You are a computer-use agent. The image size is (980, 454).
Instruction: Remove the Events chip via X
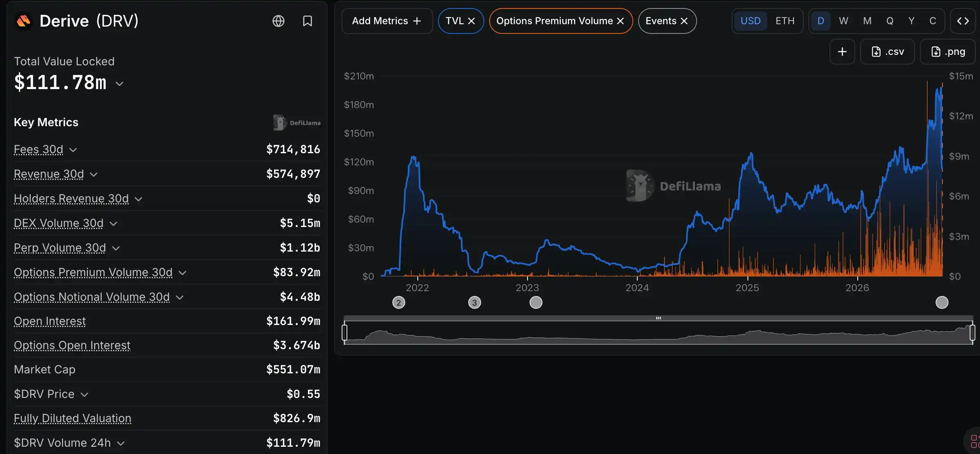click(x=684, y=21)
